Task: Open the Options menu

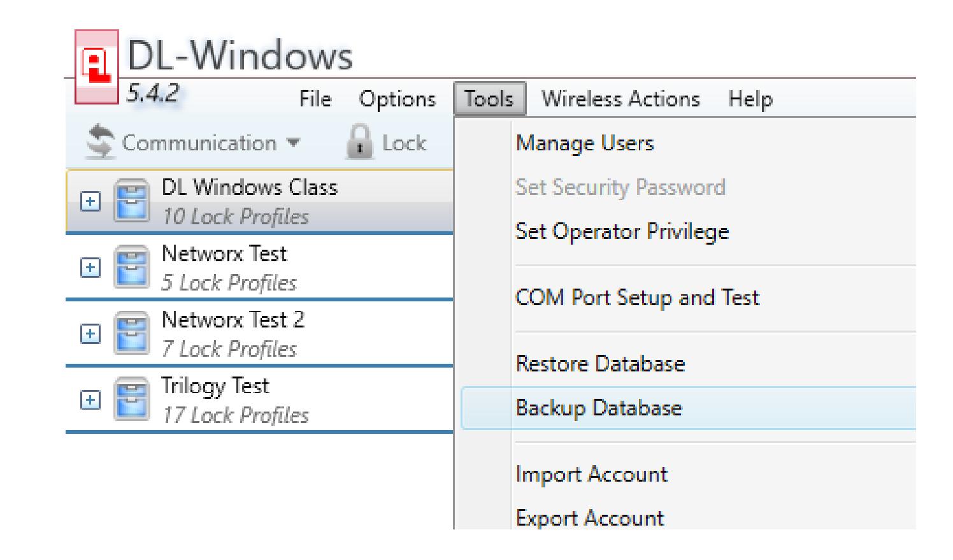Action: click(398, 99)
